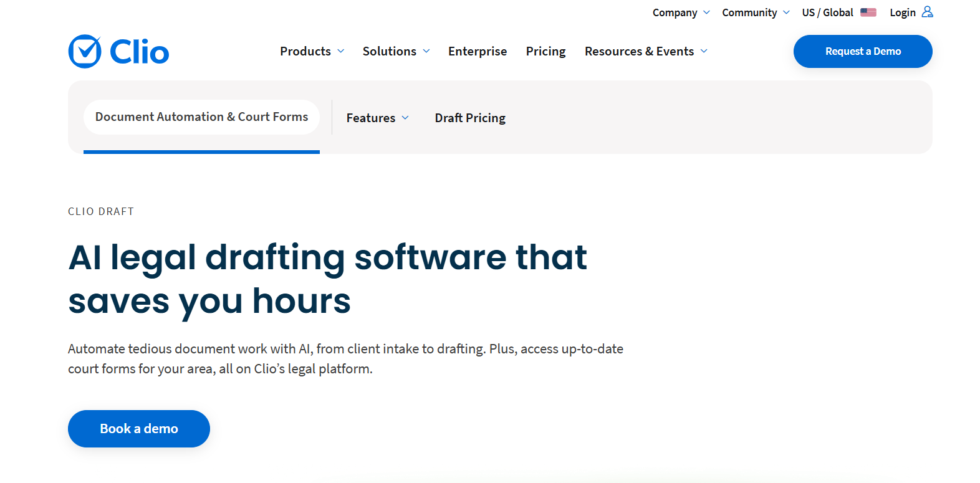Viewport: 980px width, 483px height.
Task: Open the Products menu chevron
Action: [x=341, y=51]
